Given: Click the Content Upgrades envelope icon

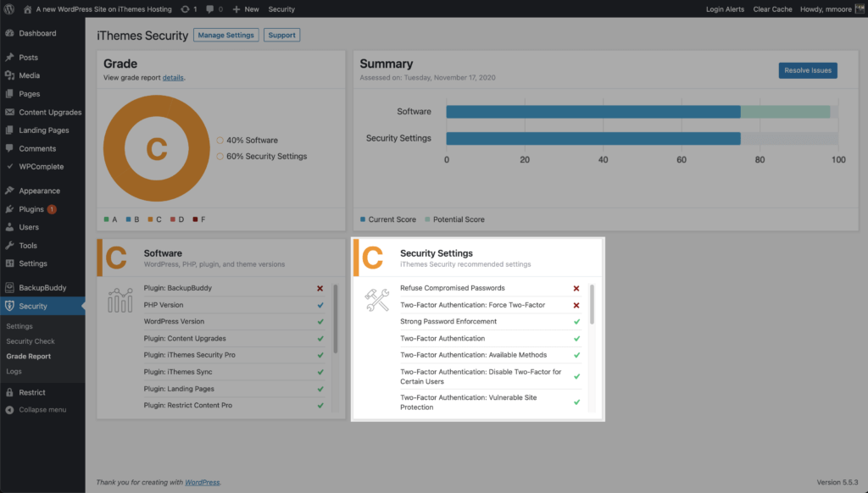Looking at the screenshot, I should (x=9, y=112).
